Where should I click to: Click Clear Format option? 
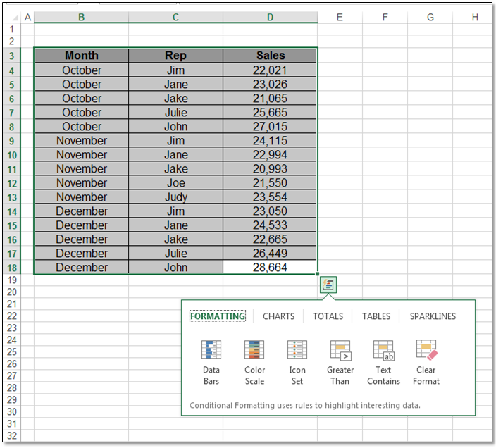tap(426, 362)
